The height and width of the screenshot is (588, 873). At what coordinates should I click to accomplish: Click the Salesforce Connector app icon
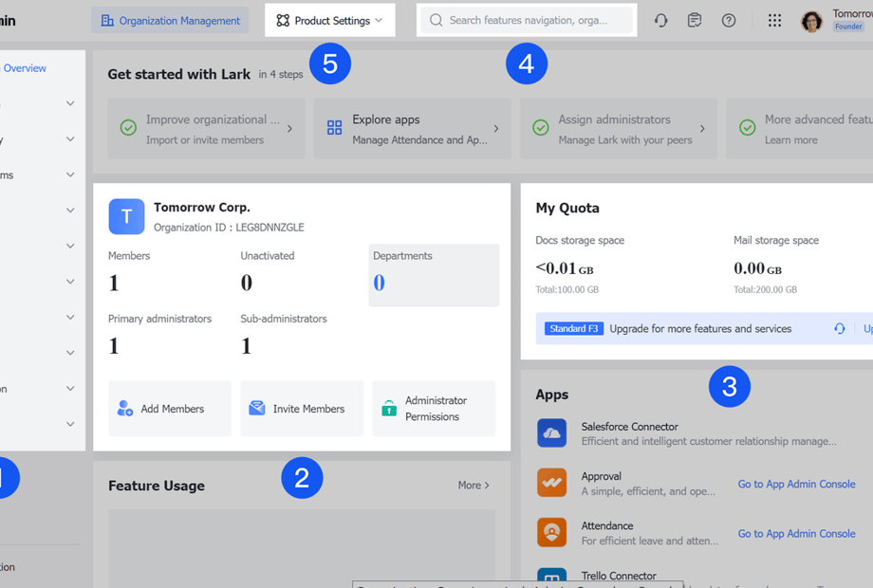point(551,432)
